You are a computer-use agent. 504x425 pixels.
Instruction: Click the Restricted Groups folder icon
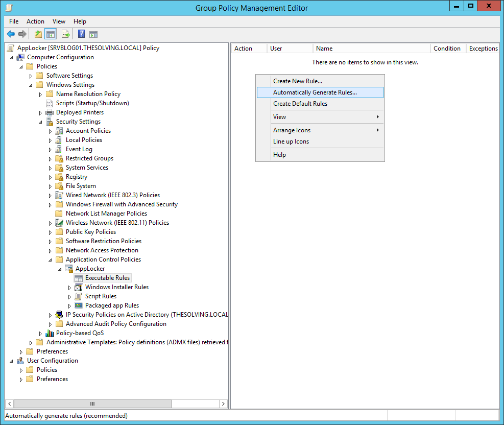click(x=59, y=158)
